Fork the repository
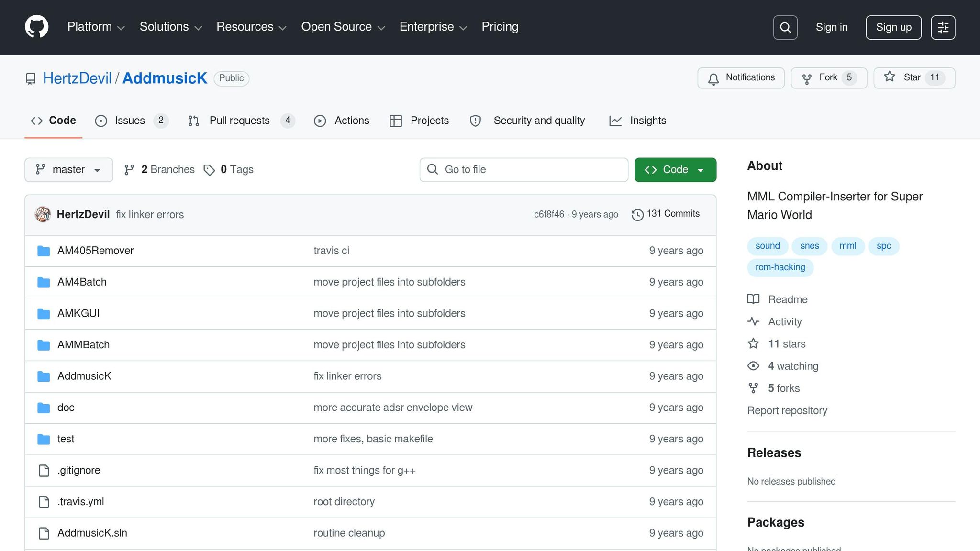Screen dimensions: 980x551 [829, 78]
